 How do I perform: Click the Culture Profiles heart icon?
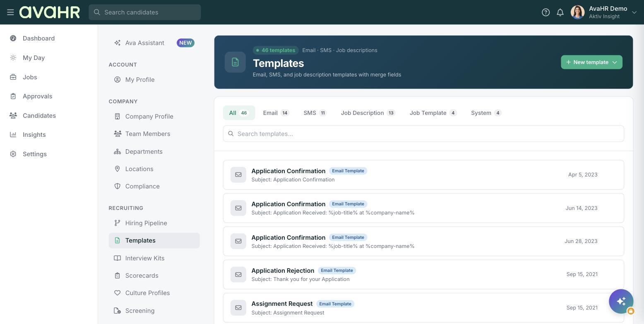tap(118, 293)
